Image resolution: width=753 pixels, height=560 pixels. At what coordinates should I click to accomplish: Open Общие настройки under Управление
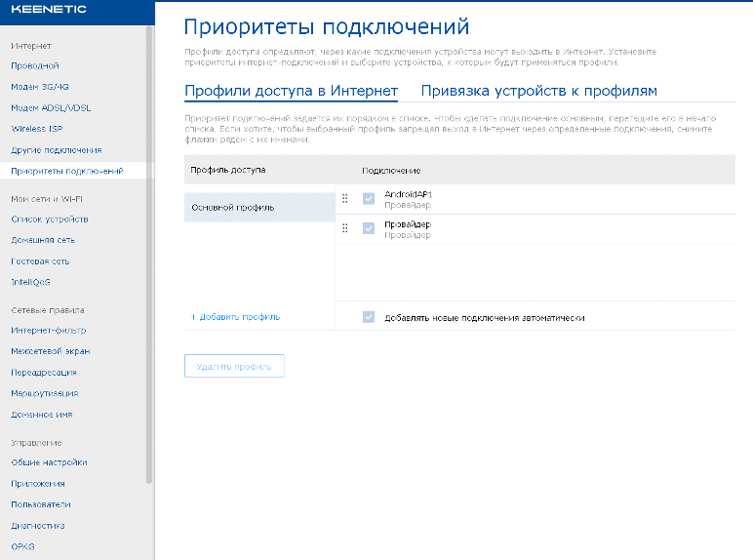49,462
